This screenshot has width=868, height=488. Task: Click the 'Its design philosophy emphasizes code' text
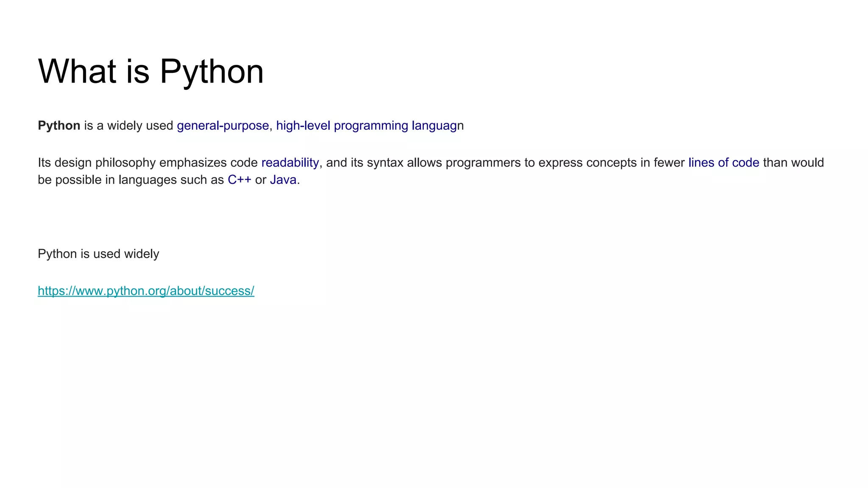tap(148, 162)
